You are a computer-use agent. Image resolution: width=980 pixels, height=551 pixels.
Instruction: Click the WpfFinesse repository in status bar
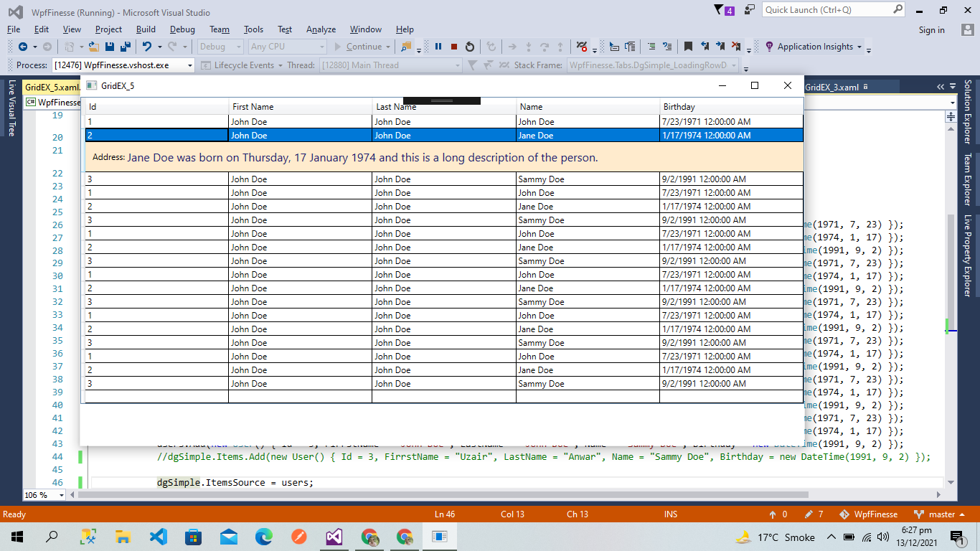(x=867, y=514)
